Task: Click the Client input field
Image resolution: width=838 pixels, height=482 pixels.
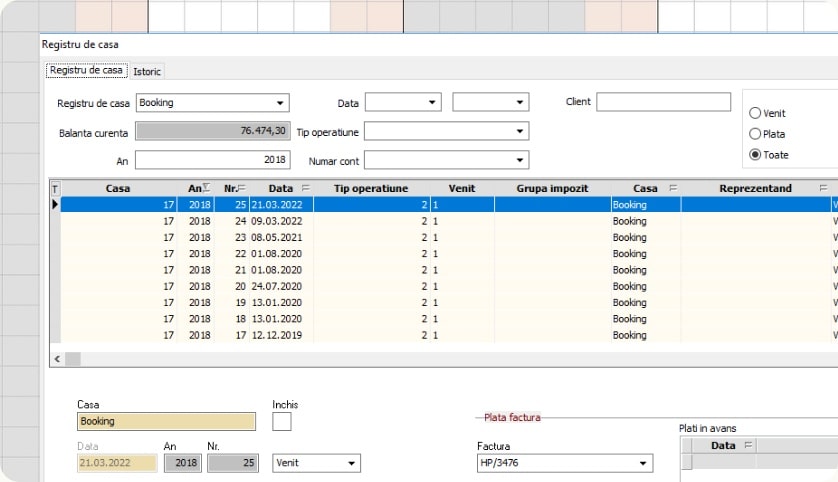Action: [x=663, y=102]
